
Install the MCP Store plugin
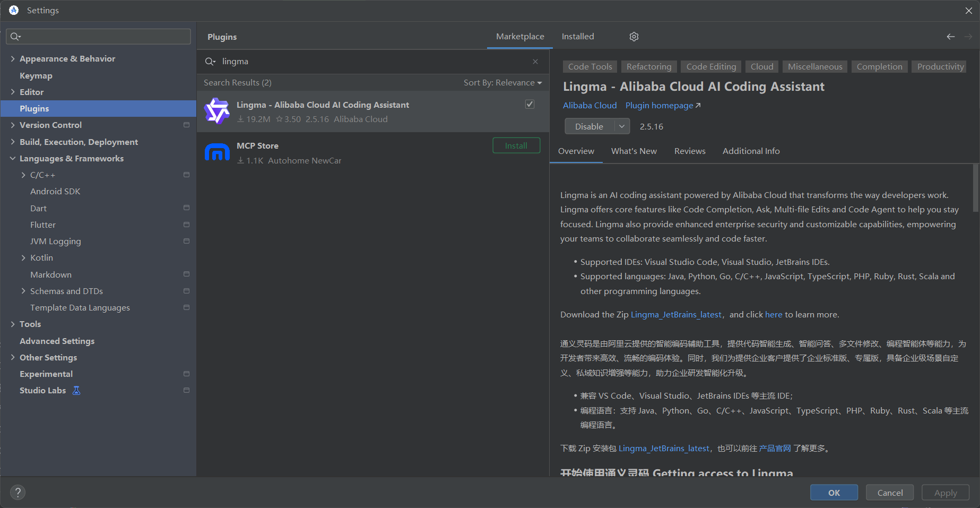click(516, 146)
